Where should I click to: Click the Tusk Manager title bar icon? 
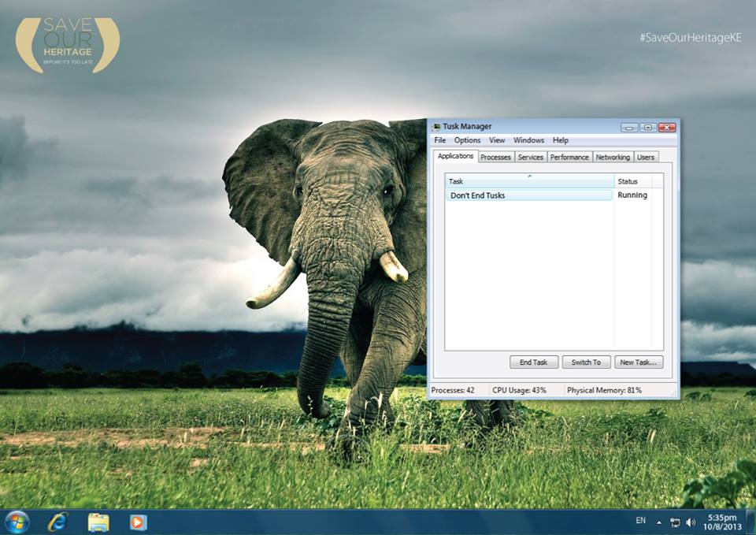(436, 127)
